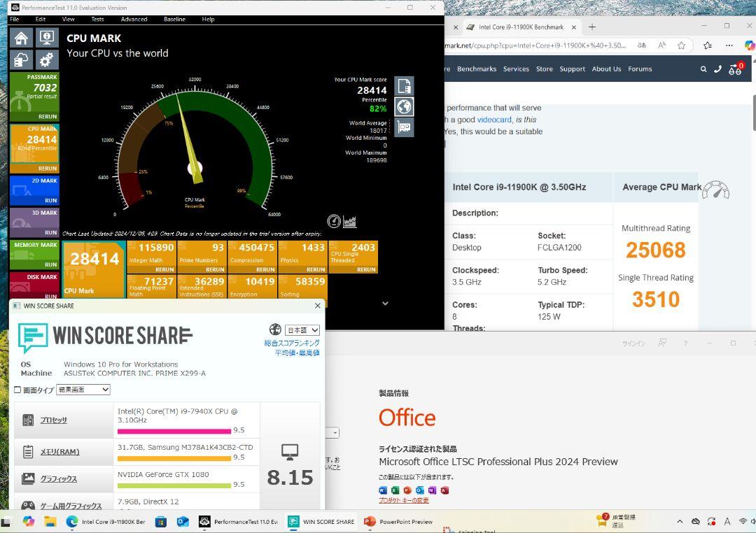
Task: Click the RAM memory icon in Win Score Share
Action: point(28,452)
